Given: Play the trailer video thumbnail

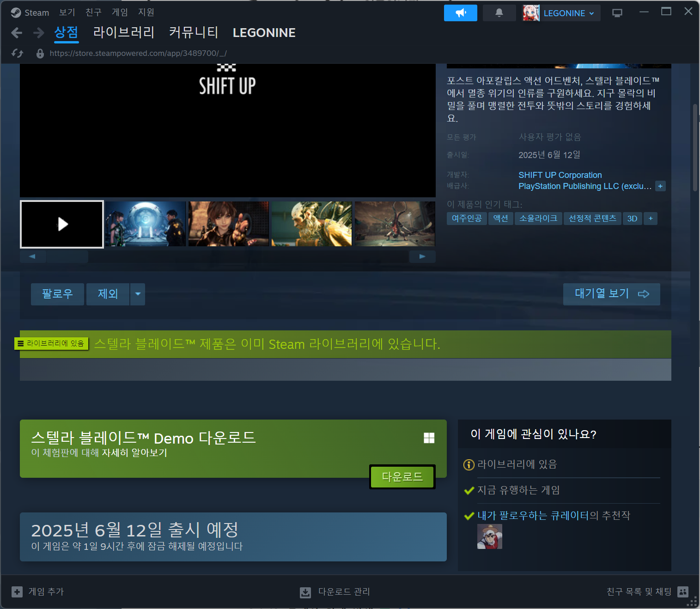Looking at the screenshot, I should 61,224.
